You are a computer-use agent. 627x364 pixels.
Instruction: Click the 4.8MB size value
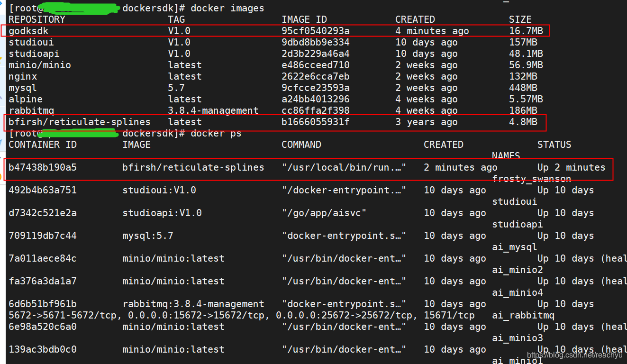tap(523, 122)
